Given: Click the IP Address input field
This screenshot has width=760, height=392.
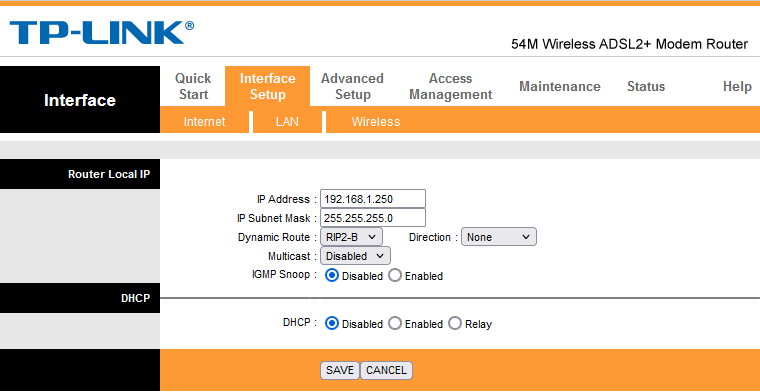Looking at the screenshot, I should point(373,199).
